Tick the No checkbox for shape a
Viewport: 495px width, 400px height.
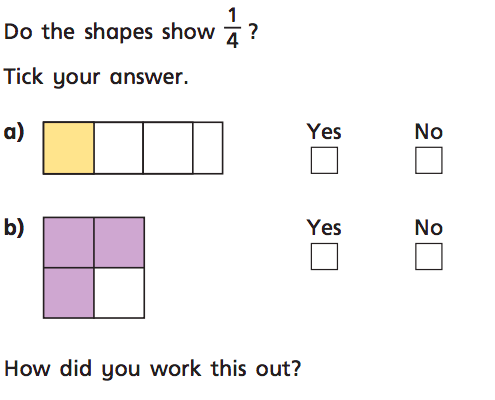tap(429, 160)
